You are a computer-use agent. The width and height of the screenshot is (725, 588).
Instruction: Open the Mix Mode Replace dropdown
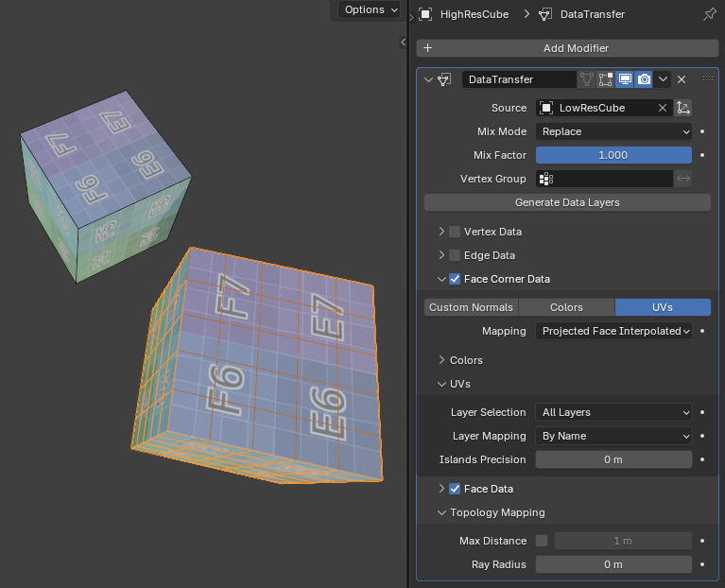coord(613,131)
